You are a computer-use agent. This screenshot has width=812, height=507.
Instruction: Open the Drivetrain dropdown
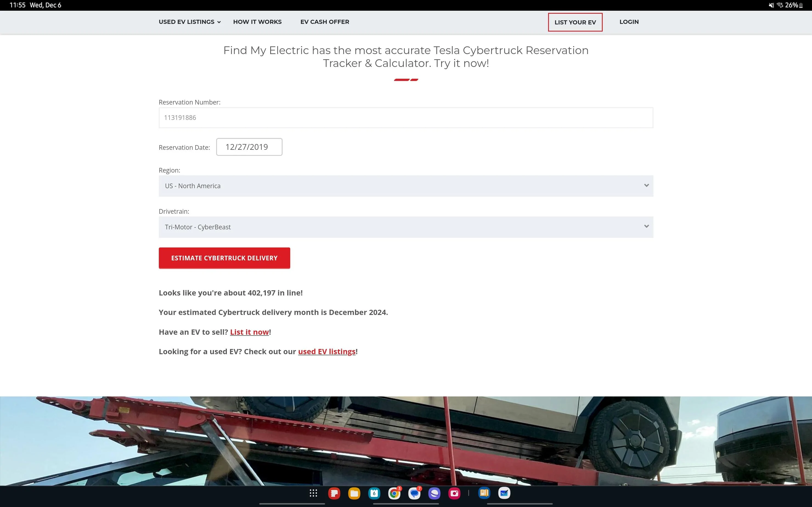click(x=406, y=227)
